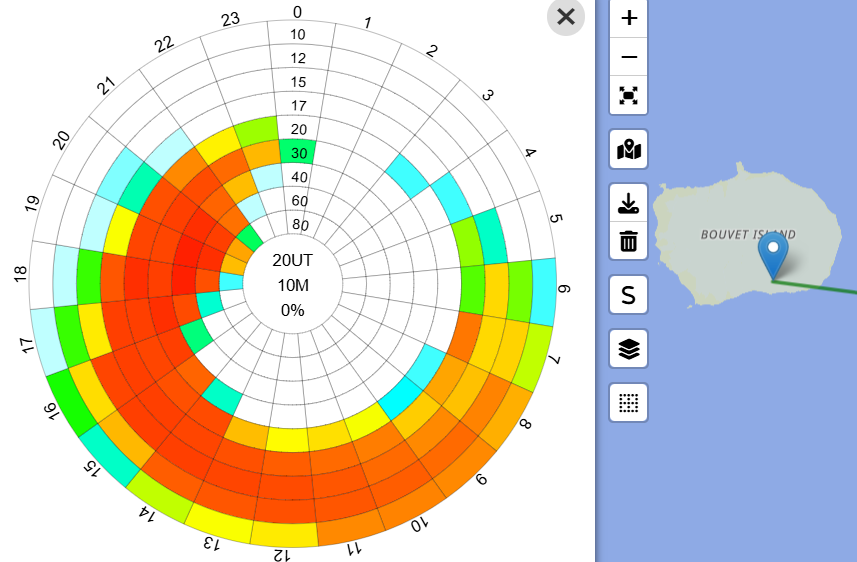Open the map marker location tool
Viewport: 857px width, 562px height.
(629, 150)
